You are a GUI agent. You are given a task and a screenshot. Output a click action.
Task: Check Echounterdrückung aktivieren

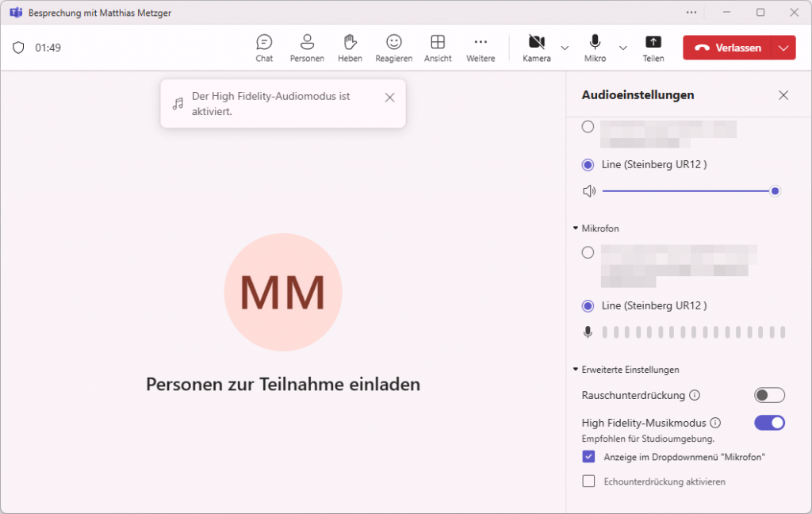pos(588,481)
